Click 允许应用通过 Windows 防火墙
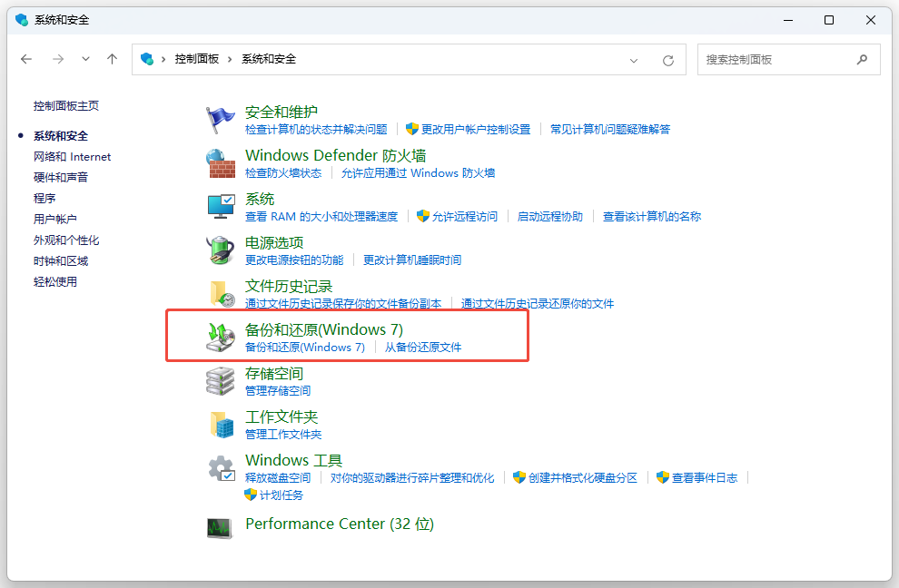Viewport: 899px width, 588px height. coord(418,173)
